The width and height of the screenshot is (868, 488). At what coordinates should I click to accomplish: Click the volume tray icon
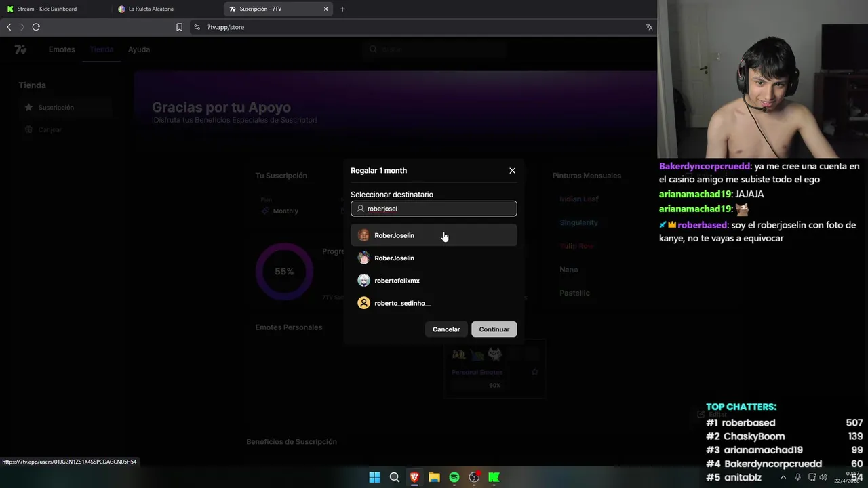[823, 477]
